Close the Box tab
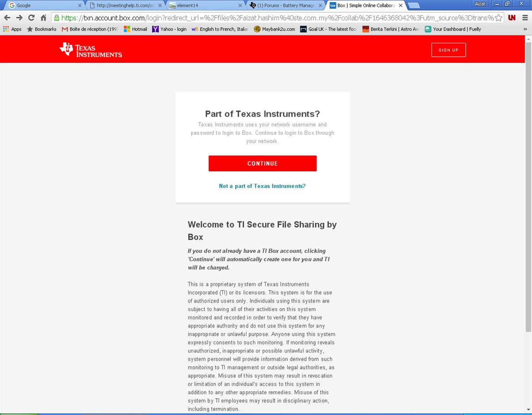This screenshot has height=415, width=532. pos(401,6)
